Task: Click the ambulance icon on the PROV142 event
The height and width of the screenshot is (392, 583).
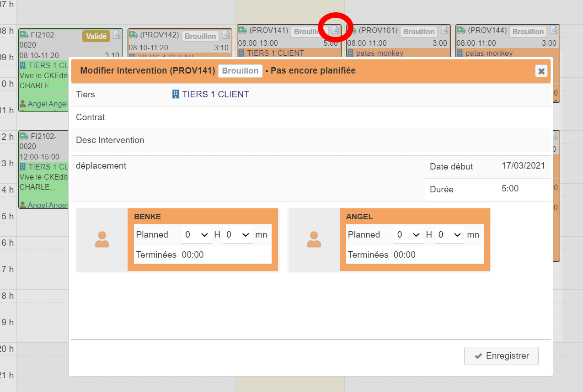Action: 133,35
